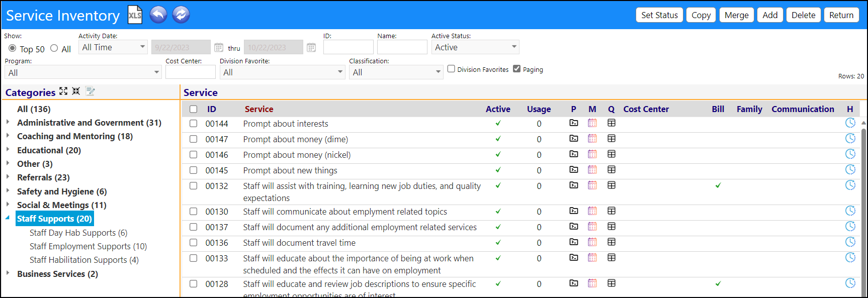Select Staff Employment Supports (10)
This screenshot has height=298, width=868.
click(88, 246)
